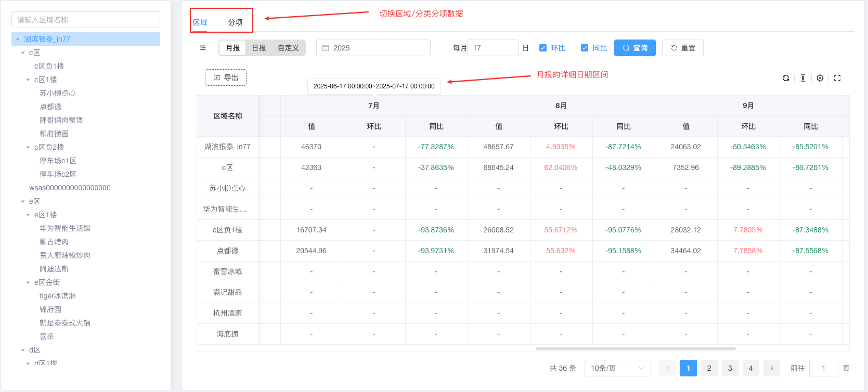
Task: Select 停车场c2区 in the tree
Action: point(58,174)
